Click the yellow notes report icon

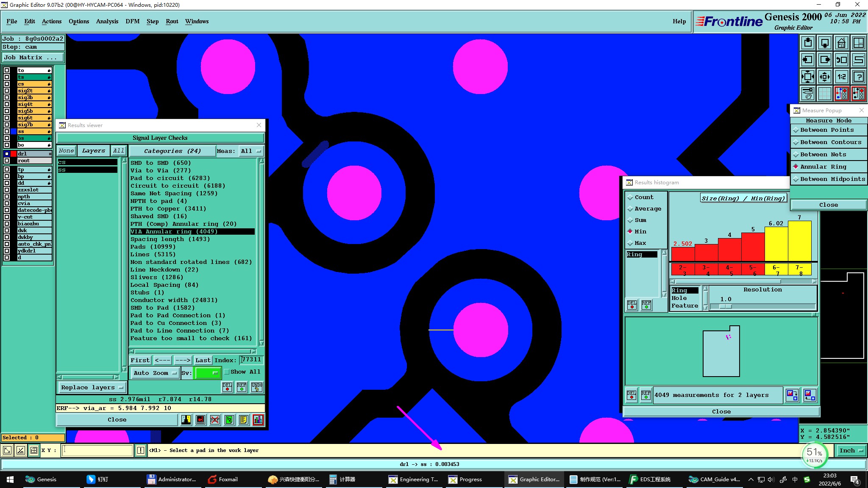coord(243,420)
